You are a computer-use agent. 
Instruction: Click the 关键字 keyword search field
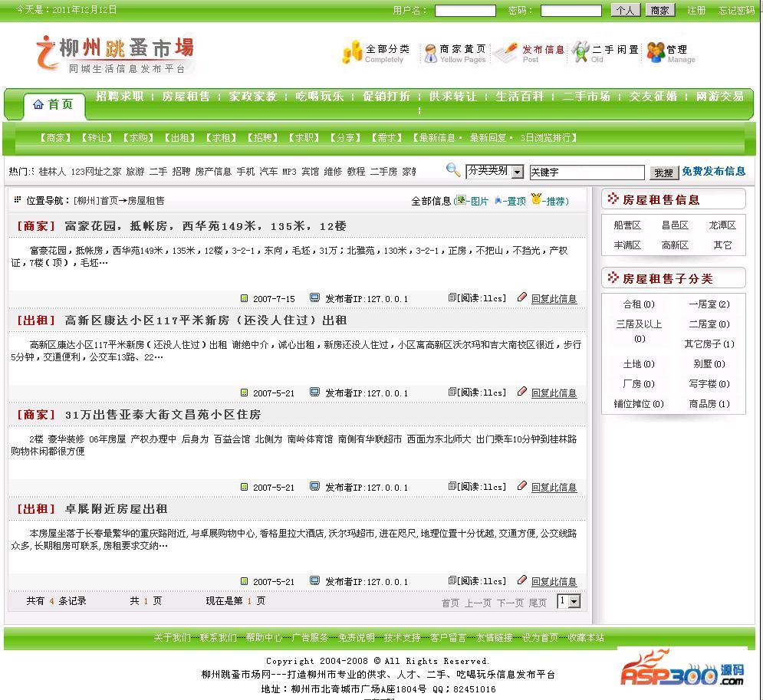point(587,173)
